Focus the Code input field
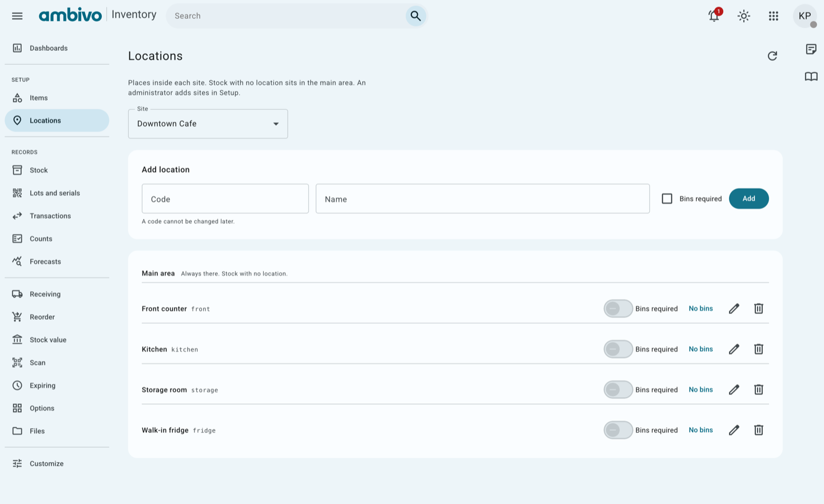Viewport: 824px width, 504px height. click(225, 199)
